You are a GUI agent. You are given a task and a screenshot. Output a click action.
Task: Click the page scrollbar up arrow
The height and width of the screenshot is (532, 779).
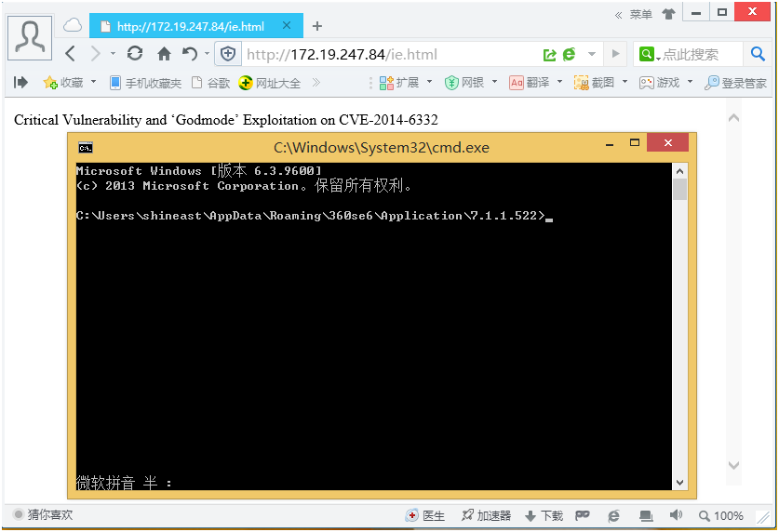click(x=733, y=118)
